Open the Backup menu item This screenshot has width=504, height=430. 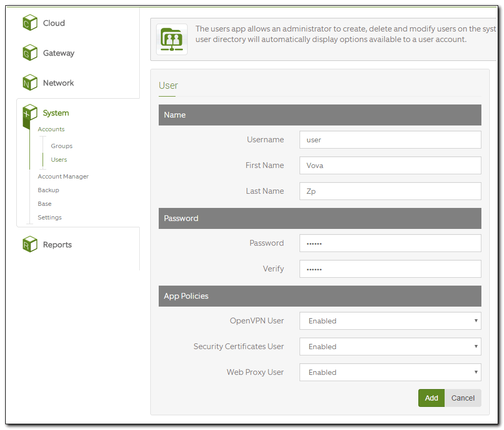coord(48,190)
